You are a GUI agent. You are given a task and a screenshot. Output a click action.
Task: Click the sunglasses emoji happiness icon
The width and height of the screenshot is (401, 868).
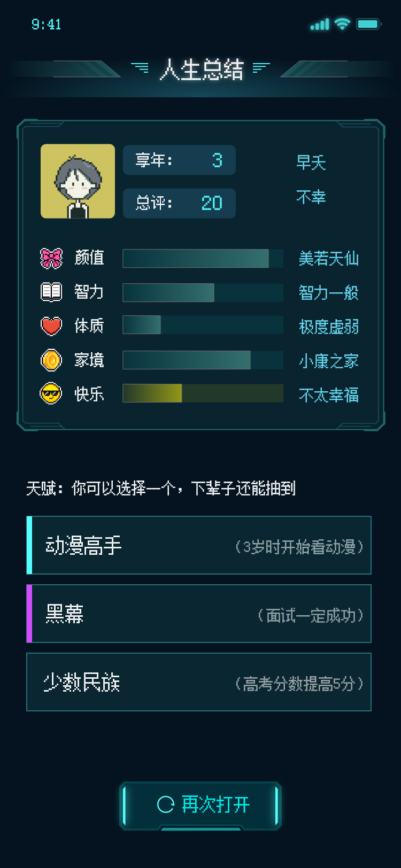(x=51, y=394)
